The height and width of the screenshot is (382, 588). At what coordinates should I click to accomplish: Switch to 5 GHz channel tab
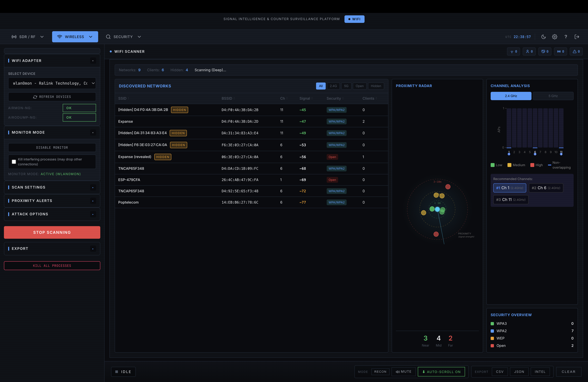(553, 96)
